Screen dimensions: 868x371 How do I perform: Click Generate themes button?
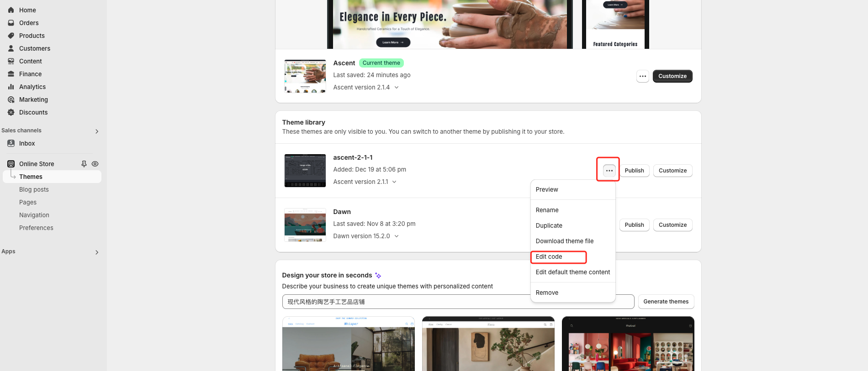coord(666,302)
